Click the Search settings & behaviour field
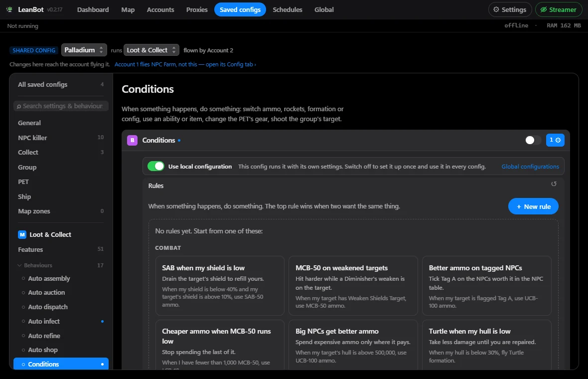 point(61,106)
